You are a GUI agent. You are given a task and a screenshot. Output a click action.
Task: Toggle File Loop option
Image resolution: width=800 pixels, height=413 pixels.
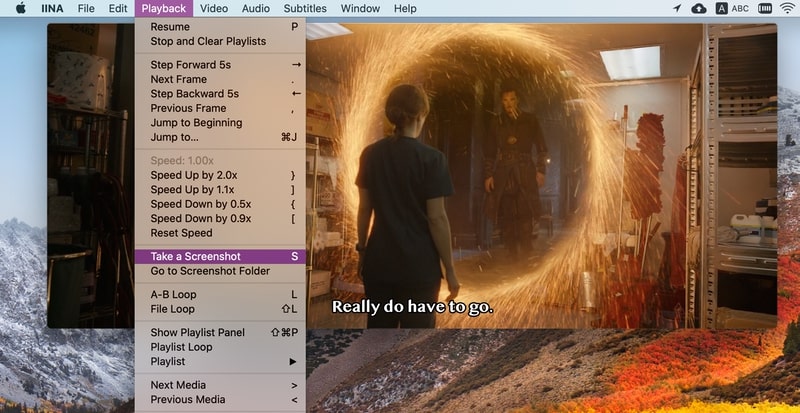tap(220, 309)
